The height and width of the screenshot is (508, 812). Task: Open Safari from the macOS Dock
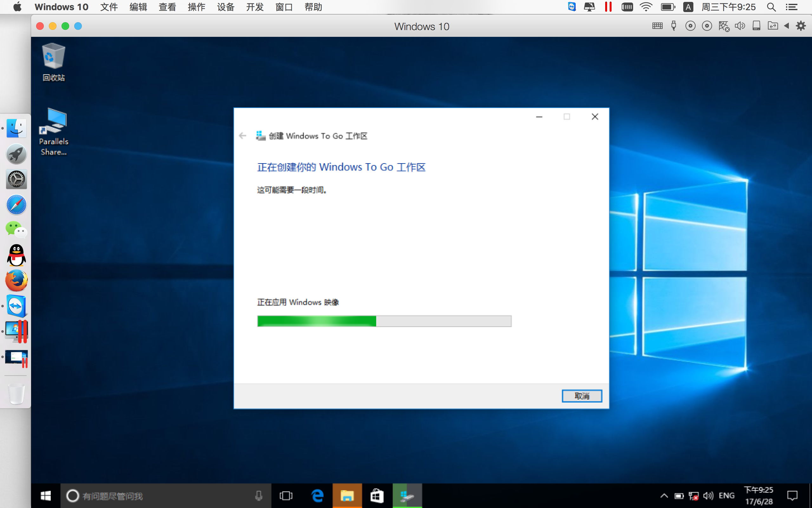pos(16,204)
